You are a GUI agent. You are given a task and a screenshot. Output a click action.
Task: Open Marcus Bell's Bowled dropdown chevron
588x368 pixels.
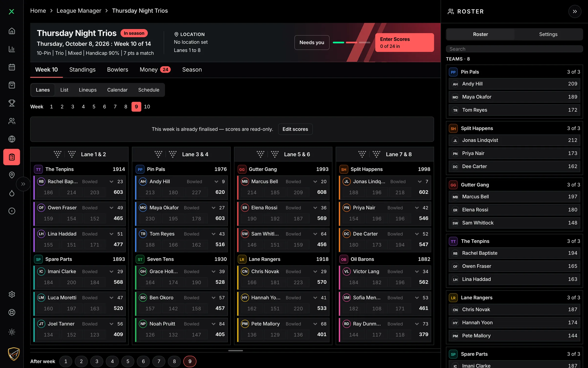click(x=315, y=182)
